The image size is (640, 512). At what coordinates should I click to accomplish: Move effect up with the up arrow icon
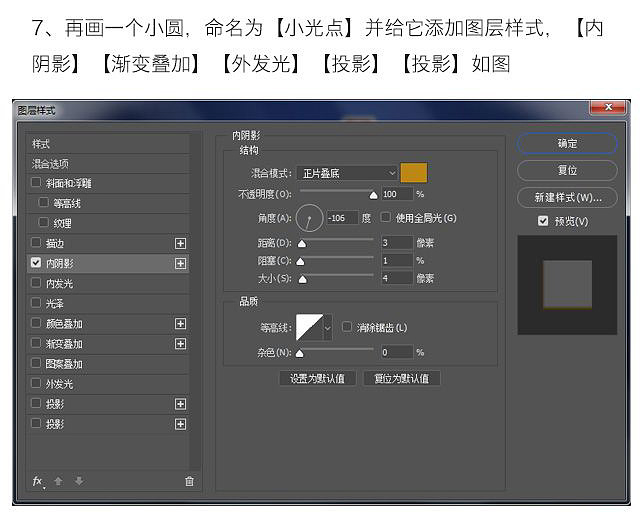click(x=58, y=481)
